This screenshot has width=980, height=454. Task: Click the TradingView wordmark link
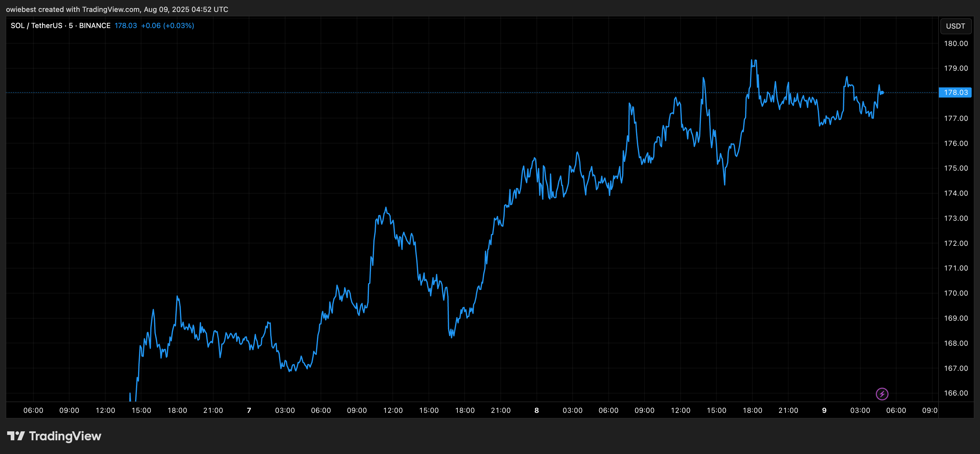pos(65,436)
